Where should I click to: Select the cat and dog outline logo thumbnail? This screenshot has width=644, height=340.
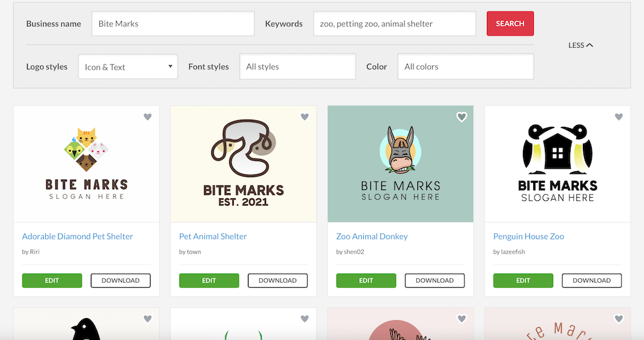(x=243, y=164)
